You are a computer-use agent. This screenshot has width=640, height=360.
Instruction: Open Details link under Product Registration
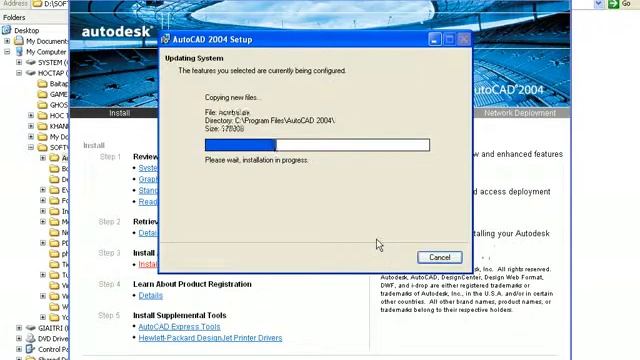click(151, 296)
